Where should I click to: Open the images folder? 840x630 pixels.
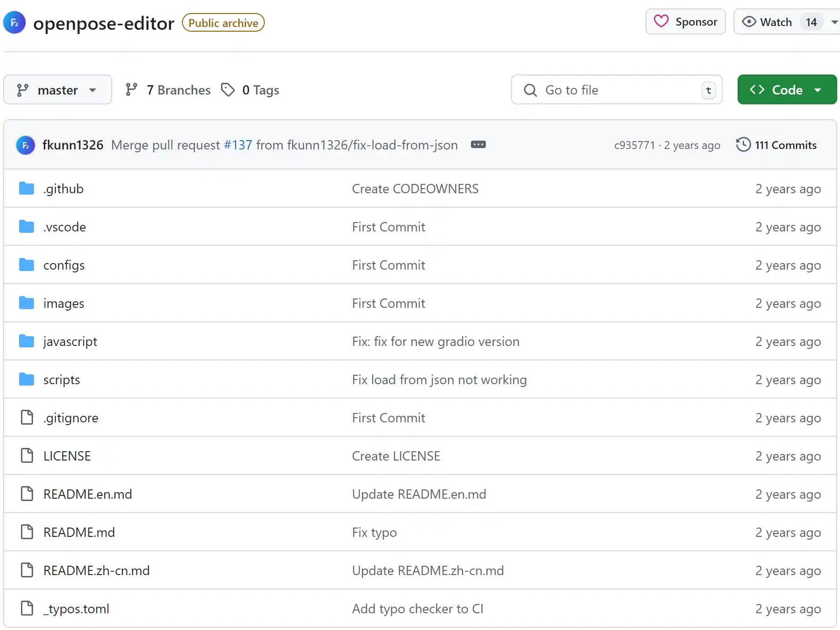[x=64, y=304]
